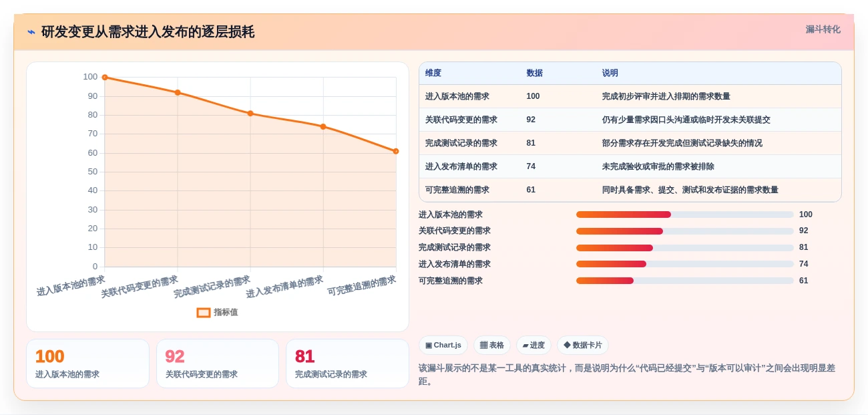Image resolution: width=868 pixels, height=415 pixels.
Task: Click description 部分需求存在开发完成但测试记录缺失的情况
Action: tap(682, 143)
